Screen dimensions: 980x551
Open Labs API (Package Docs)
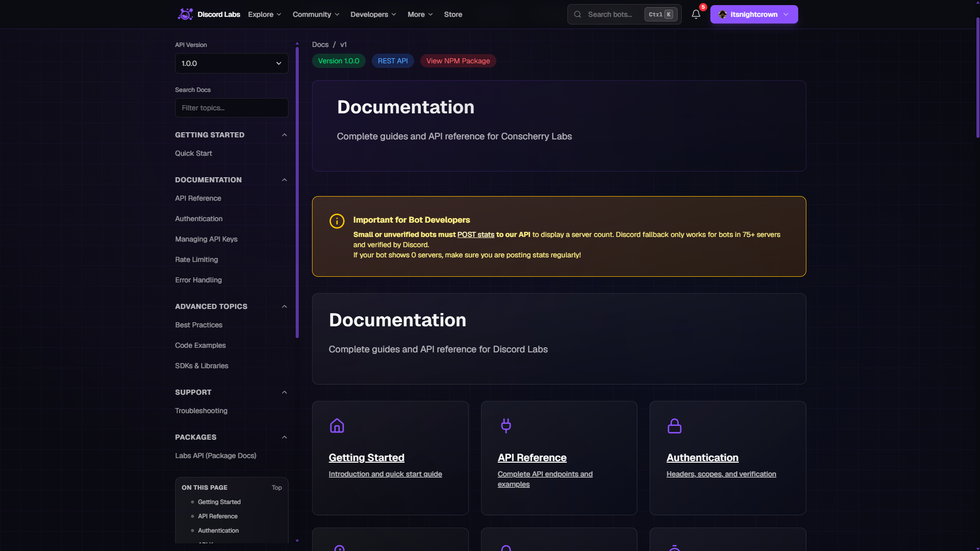pos(216,456)
